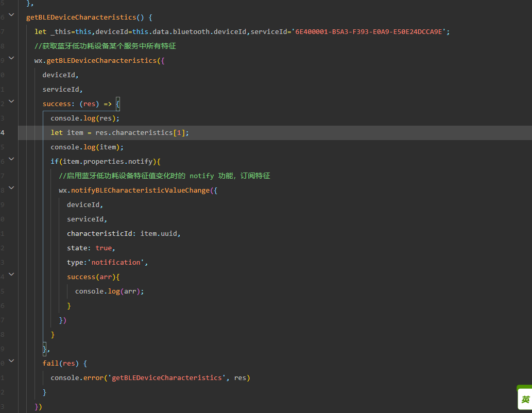
Task: Click the highlighted closing brace }, before fail(res)
Action: click(44, 349)
